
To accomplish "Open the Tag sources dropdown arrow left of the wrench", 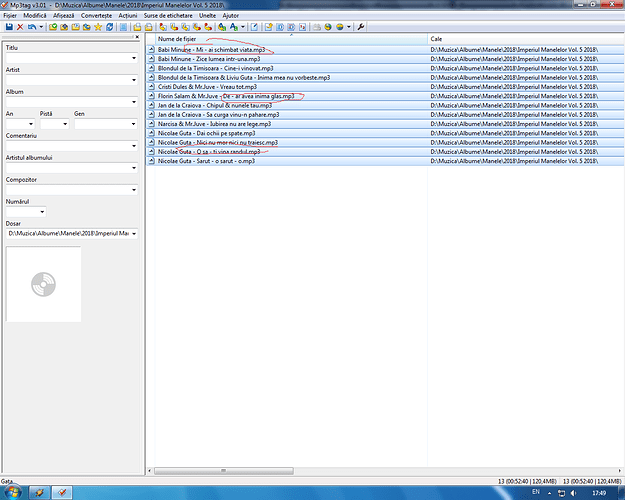I will 348,27.
